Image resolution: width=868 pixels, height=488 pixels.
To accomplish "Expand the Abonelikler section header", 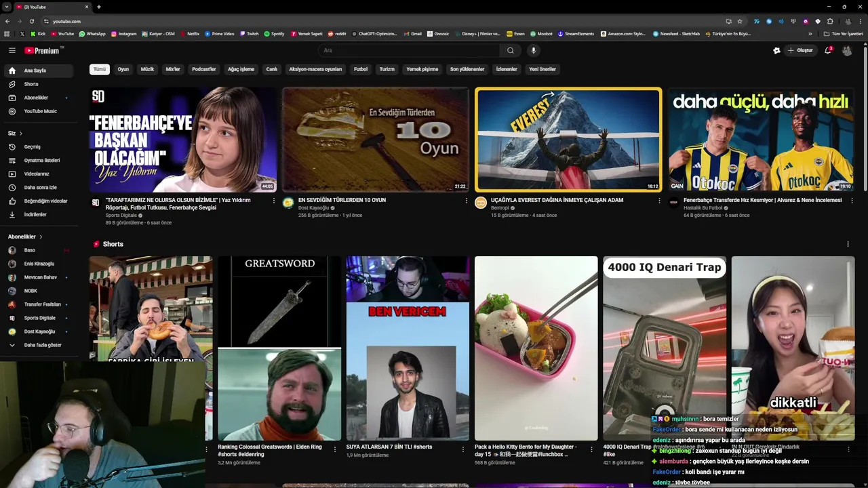I will (x=25, y=237).
